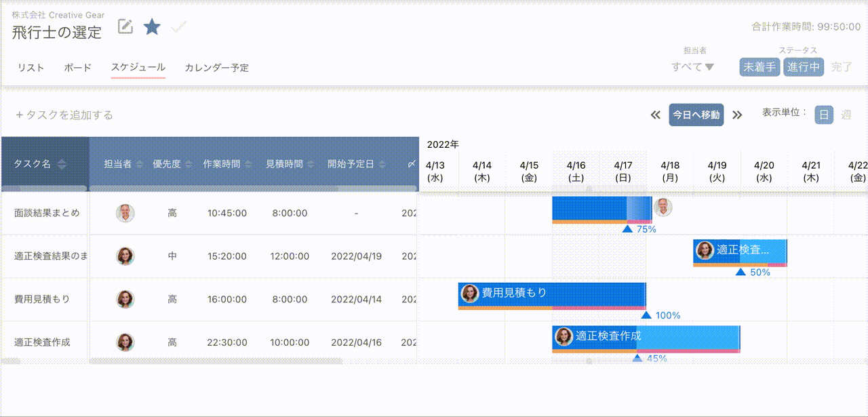The height and width of the screenshot is (417, 868).
Task: Click the edit project name pencil icon
Action: [125, 26]
